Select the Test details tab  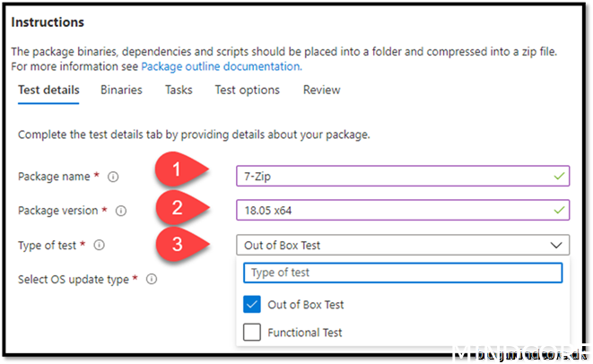[x=48, y=90]
